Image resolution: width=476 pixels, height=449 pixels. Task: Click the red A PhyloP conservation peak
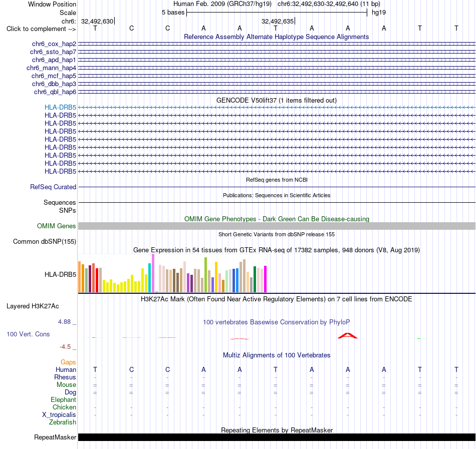coord(348,335)
